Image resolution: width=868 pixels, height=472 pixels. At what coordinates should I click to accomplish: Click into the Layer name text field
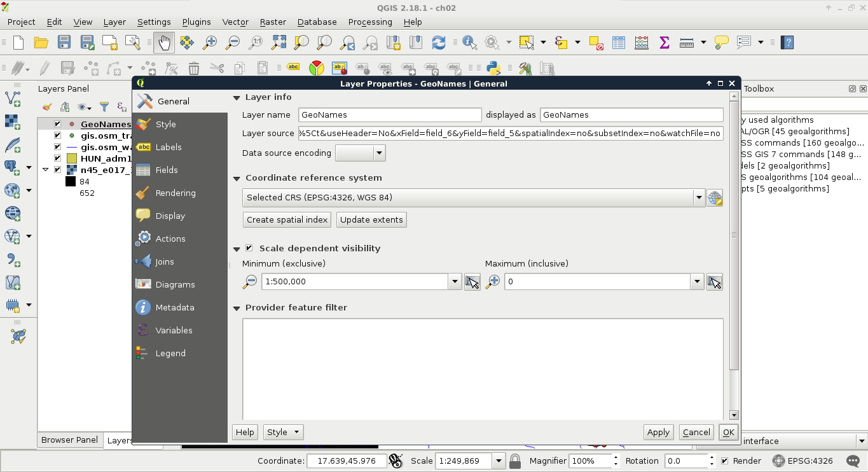[x=390, y=115]
